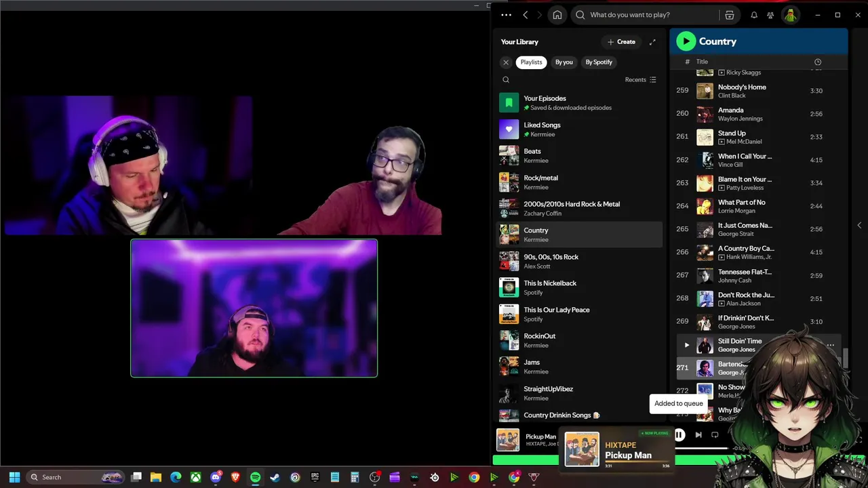The height and width of the screenshot is (488, 868).
Task: Open the Beats playlist
Action: (x=580, y=155)
